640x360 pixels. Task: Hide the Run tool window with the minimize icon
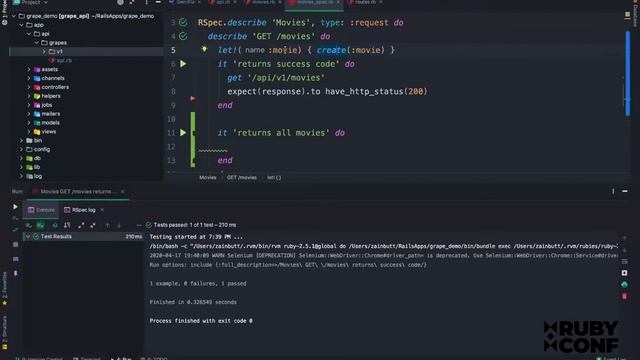click(x=625, y=191)
